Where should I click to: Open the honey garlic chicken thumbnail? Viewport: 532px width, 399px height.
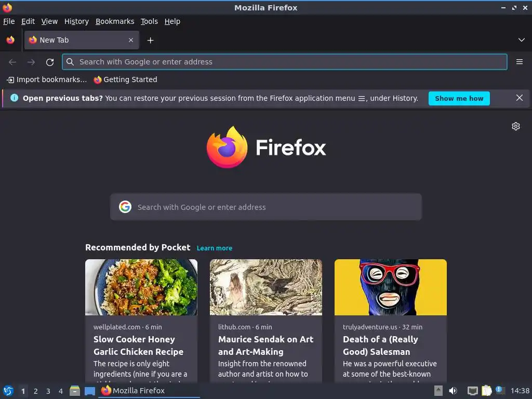(141, 287)
